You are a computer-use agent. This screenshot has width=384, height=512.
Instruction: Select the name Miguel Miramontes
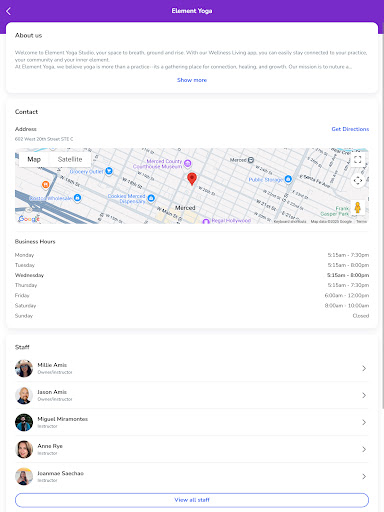63,419
